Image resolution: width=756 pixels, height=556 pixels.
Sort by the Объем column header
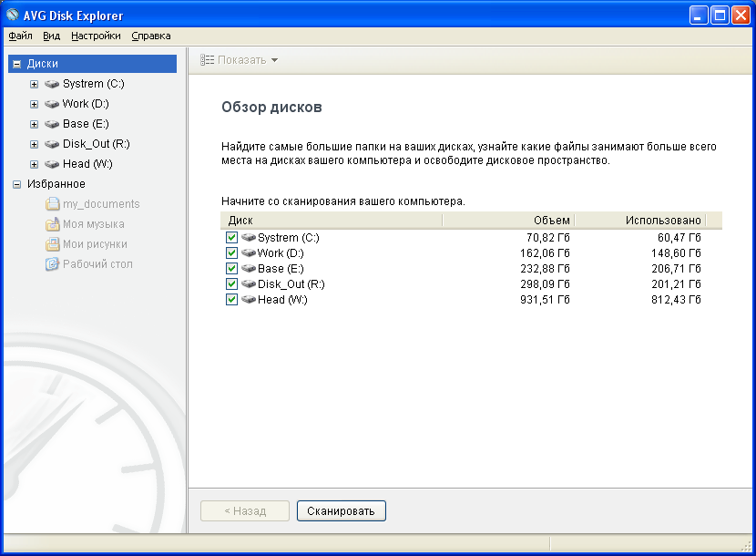point(508,220)
